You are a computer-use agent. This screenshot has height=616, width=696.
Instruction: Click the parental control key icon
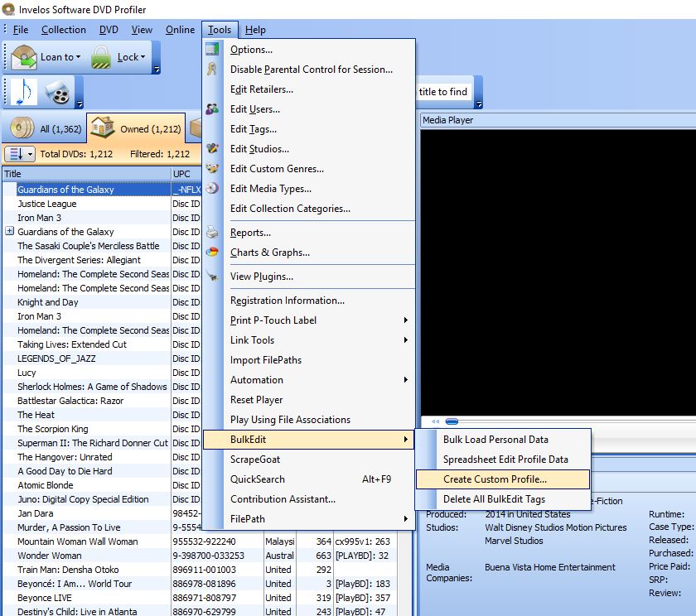[212, 70]
